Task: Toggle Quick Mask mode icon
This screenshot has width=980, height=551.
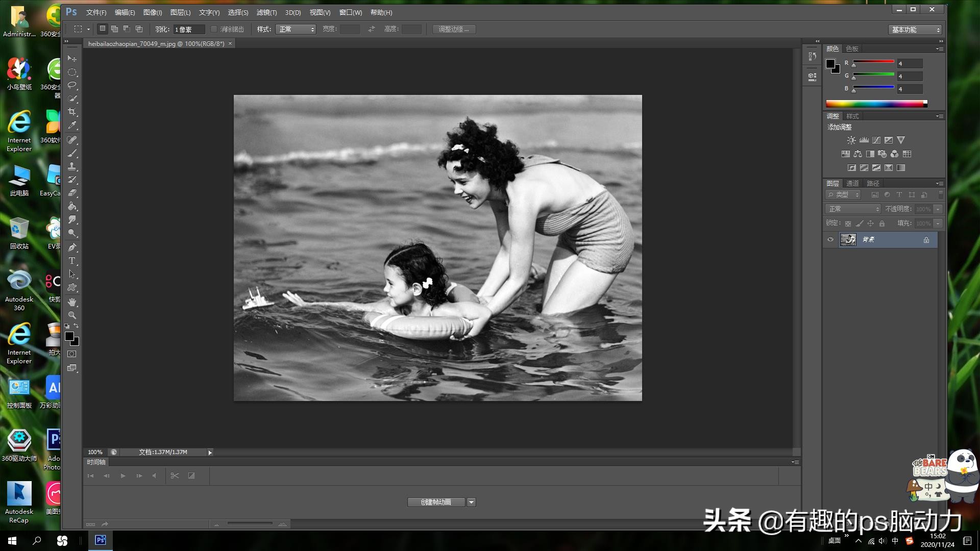Action: (72, 354)
